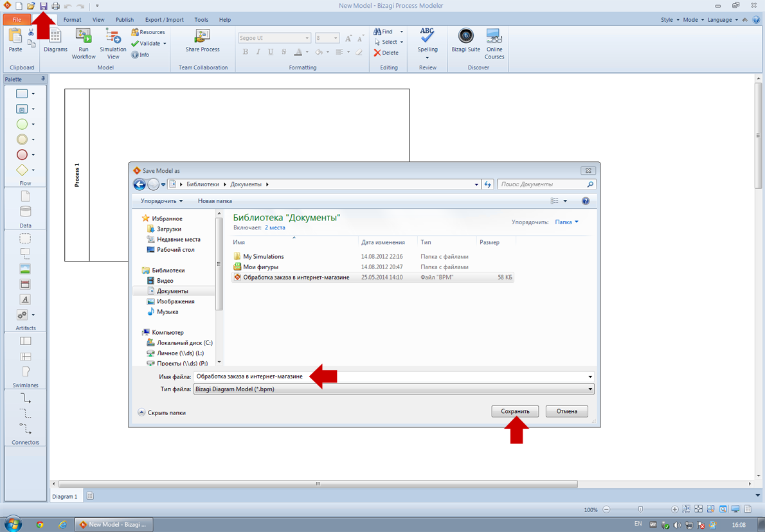Select the Gateway diamond shape

point(22,170)
